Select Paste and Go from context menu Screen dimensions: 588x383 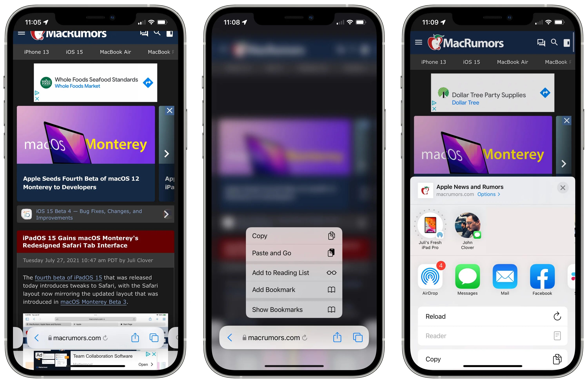point(294,253)
